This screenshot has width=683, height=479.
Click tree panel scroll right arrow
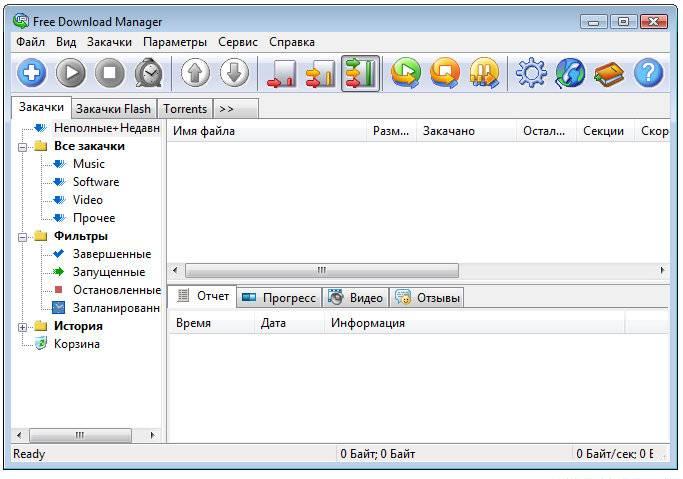(152, 435)
